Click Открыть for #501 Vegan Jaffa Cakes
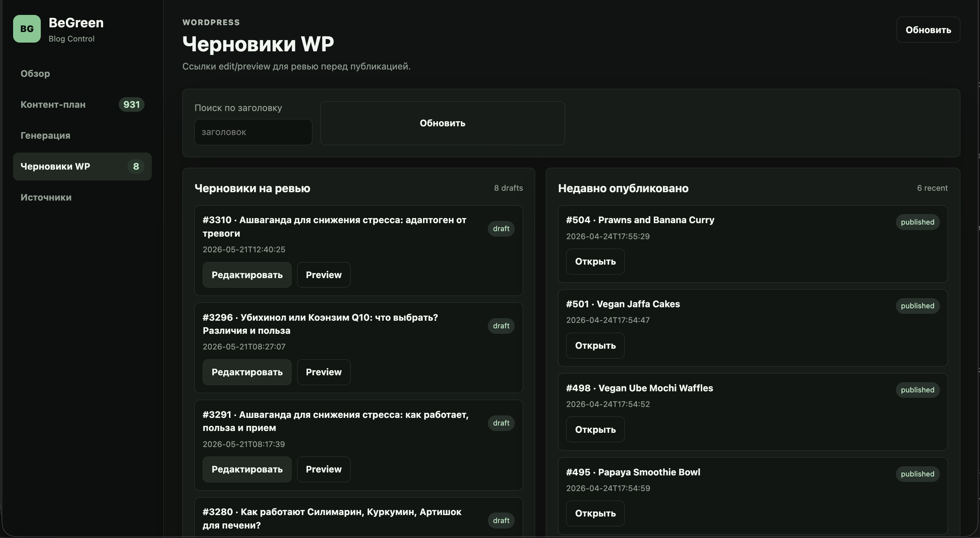The image size is (980, 538). coord(595,345)
